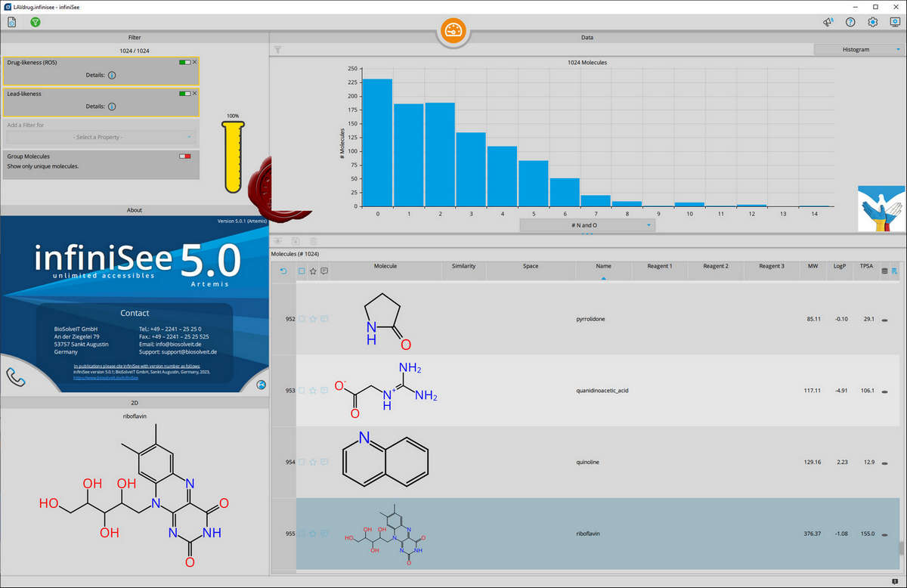Click the 'quinoline' name cell

click(587, 463)
